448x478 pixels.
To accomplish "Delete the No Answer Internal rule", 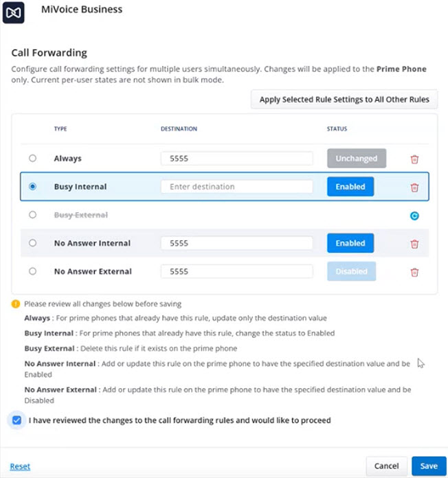I will coord(414,244).
